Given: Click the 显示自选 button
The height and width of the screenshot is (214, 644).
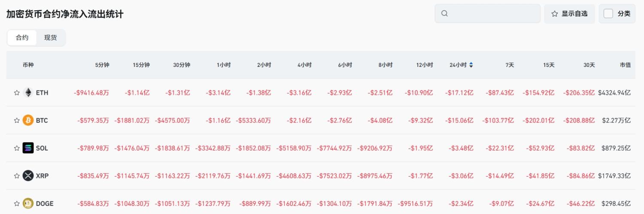Looking at the screenshot, I should click(569, 14).
